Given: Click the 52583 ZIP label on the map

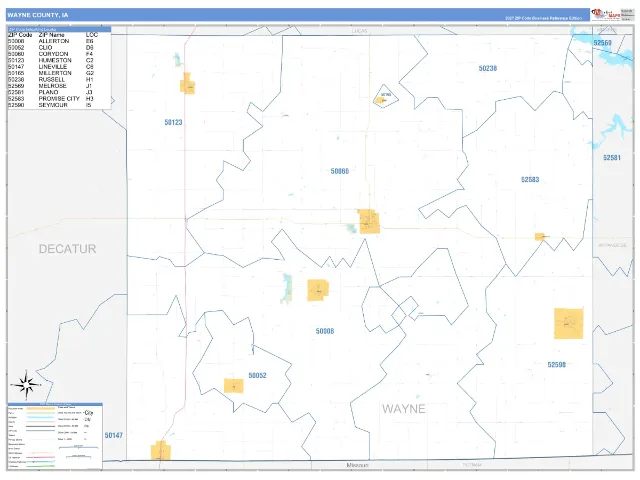Looking at the screenshot, I should click(x=530, y=180).
